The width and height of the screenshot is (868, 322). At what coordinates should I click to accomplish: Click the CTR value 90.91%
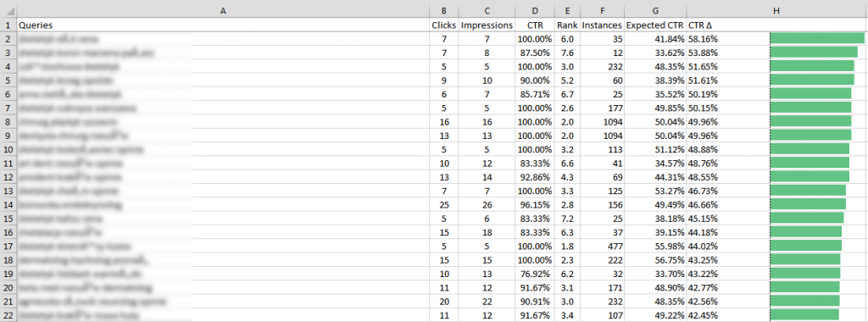537,302
